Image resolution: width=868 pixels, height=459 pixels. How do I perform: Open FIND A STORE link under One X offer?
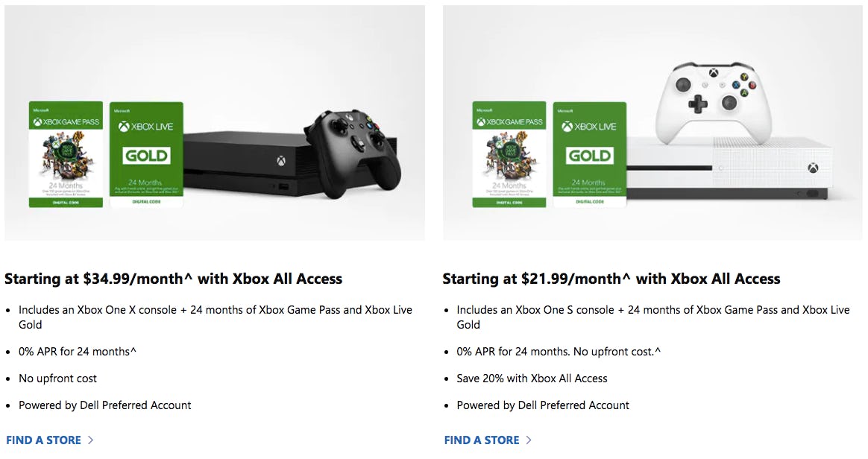coord(43,440)
